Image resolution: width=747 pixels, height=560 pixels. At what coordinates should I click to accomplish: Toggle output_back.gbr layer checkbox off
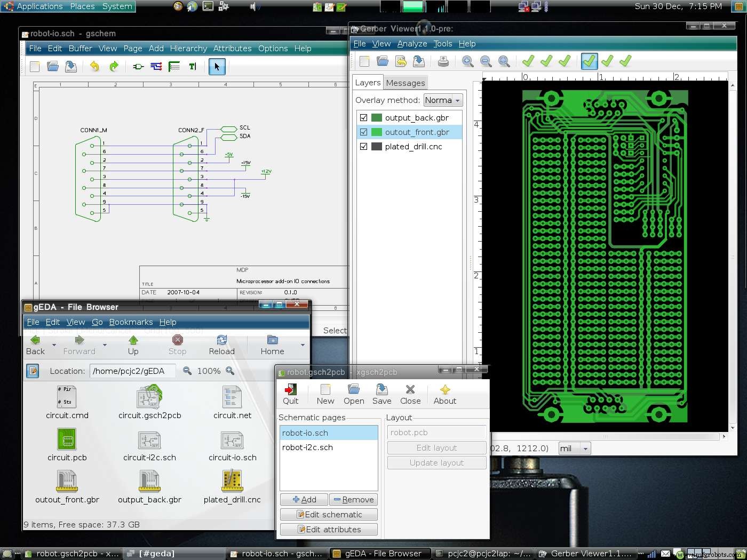point(363,117)
